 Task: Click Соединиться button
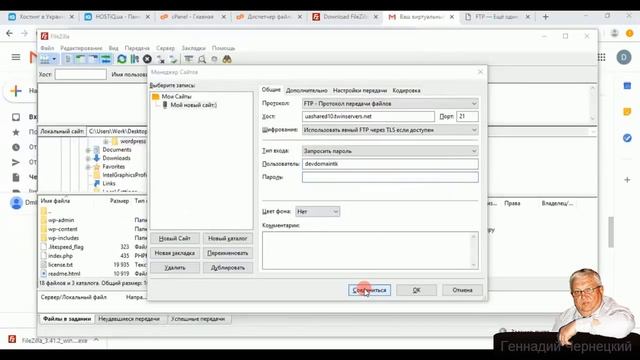tap(369, 290)
